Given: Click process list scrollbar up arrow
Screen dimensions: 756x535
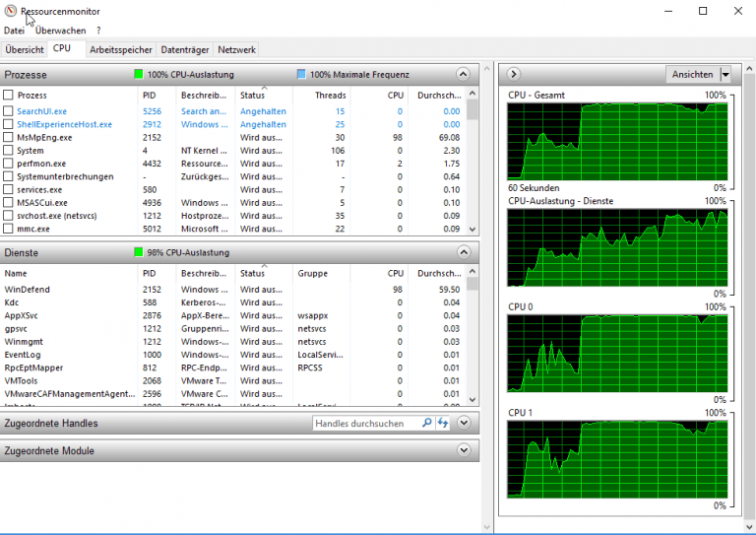Looking at the screenshot, I should click(472, 93).
